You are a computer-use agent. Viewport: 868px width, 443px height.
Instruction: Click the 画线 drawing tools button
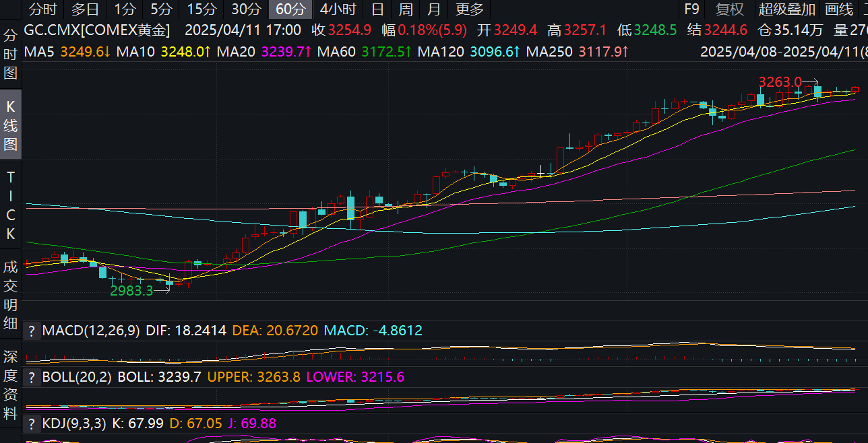[839, 9]
